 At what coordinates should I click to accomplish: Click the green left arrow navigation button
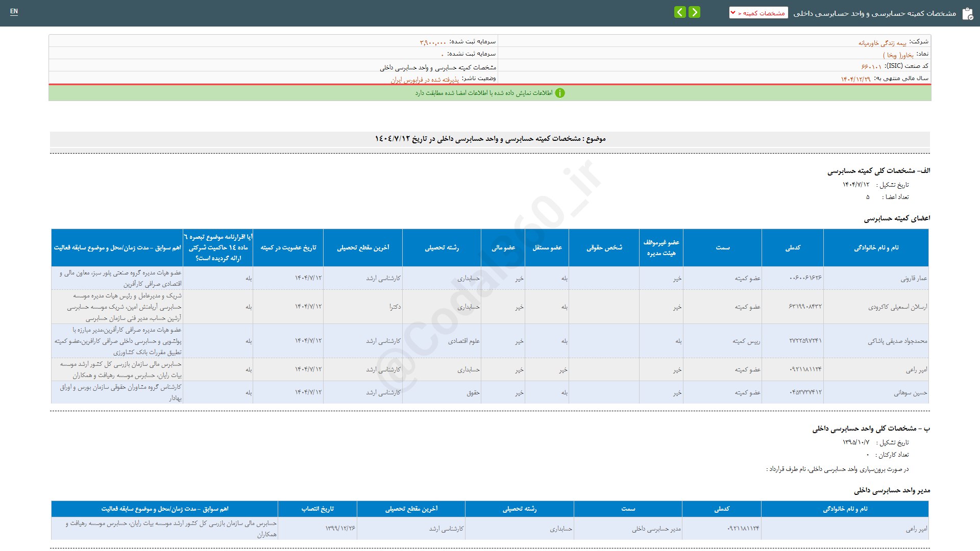click(x=680, y=12)
